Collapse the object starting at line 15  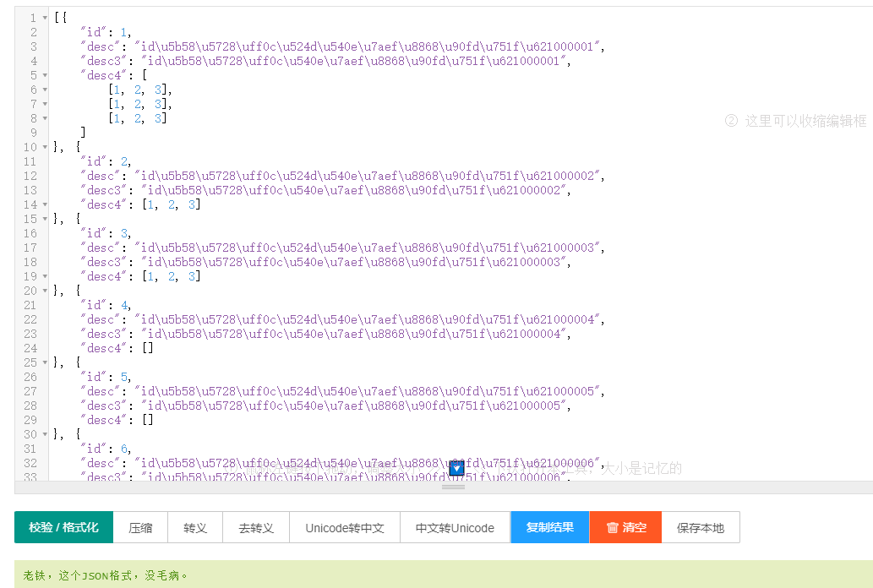point(44,218)
